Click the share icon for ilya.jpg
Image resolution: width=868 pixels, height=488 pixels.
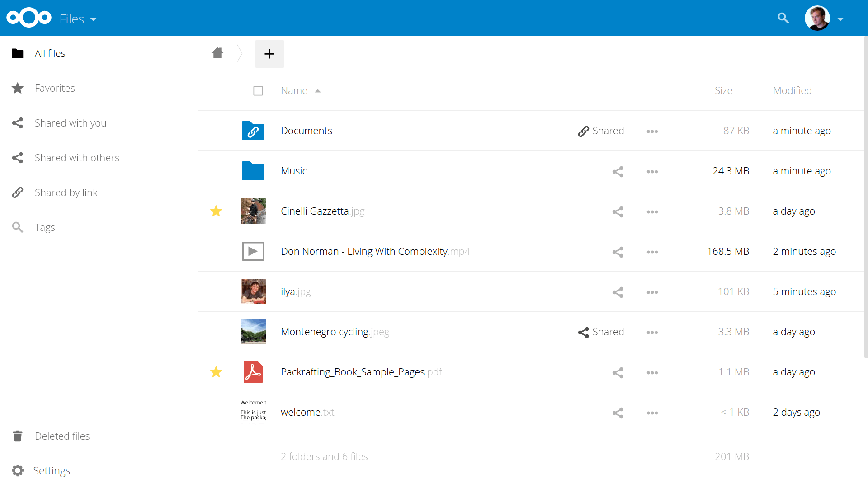[x=618, y=291]
